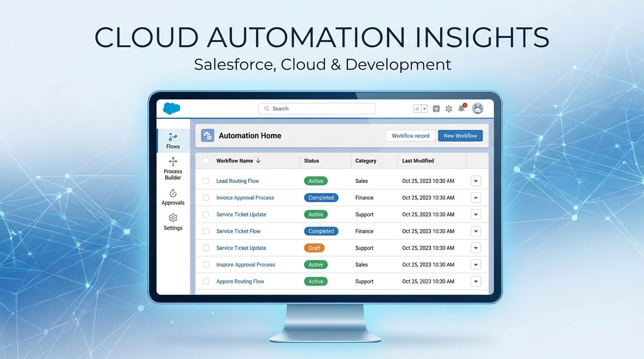
Task: Click Active badge for Inspore Approval Process
Action: tap(315, 265)
